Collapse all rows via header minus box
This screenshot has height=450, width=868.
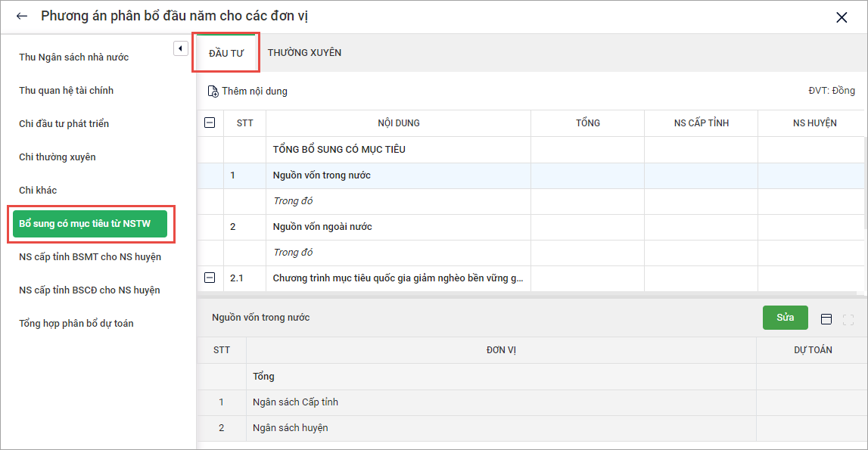click(210, 123)
